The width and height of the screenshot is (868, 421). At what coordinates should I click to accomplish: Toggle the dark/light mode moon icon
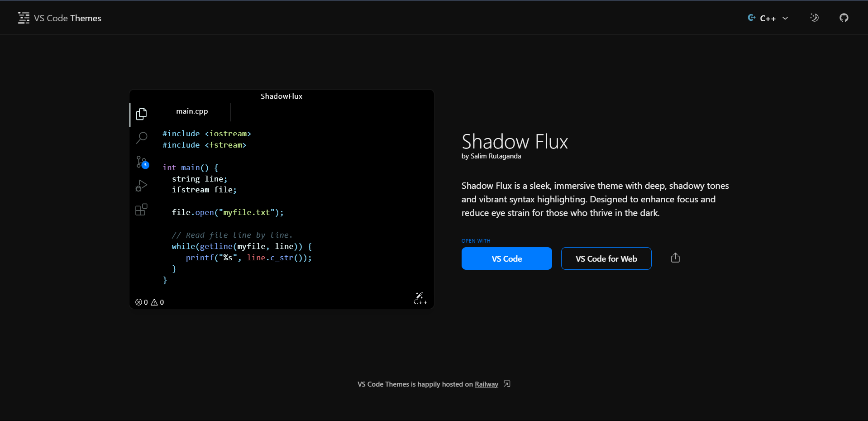point(814,18)
